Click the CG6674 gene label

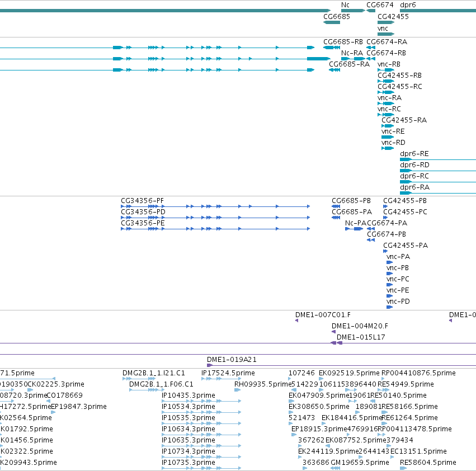pos(380,5)
